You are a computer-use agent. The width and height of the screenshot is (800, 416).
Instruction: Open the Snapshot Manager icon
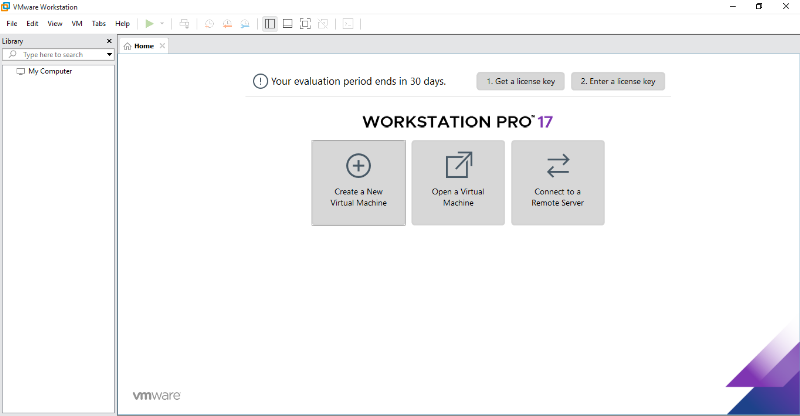(245, 23)
